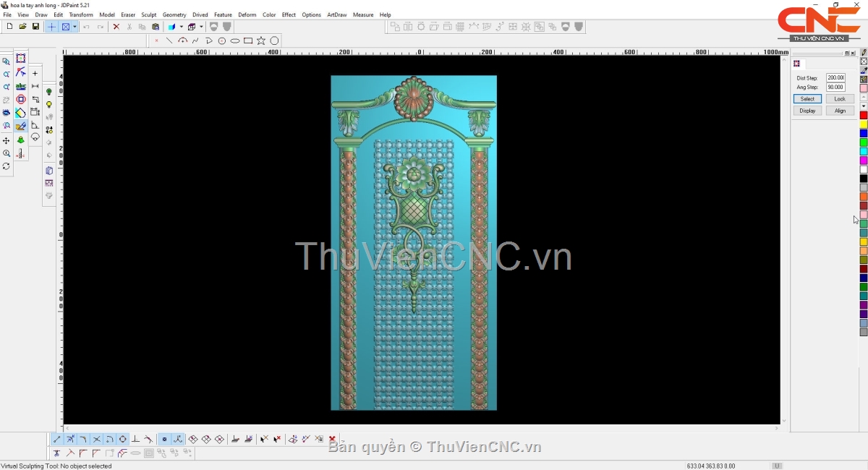This screenshot has height=470, width=868.
Task: Expand the wireframe view dropdown arrow
Action: 201,27
